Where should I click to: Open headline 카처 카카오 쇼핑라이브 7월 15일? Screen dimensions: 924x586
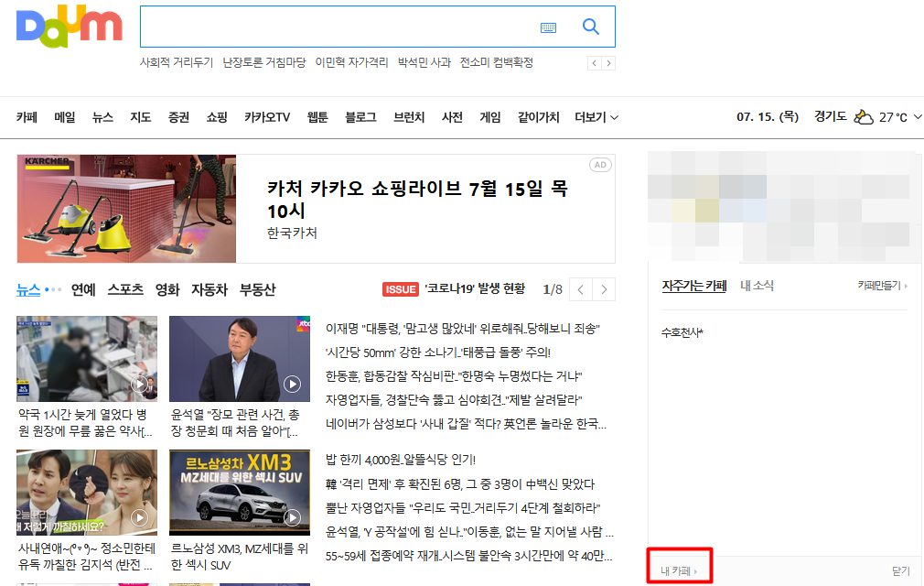click(x=417, y=200)
